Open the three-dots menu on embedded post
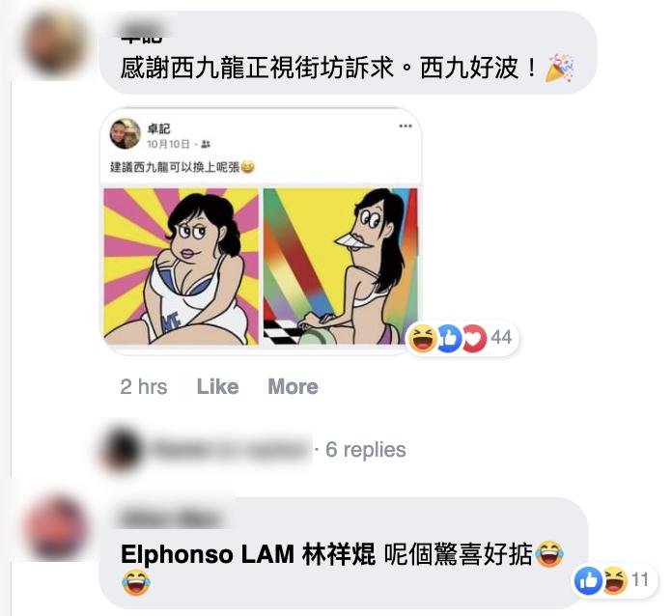The image size is (672, 616). (405, 126)
